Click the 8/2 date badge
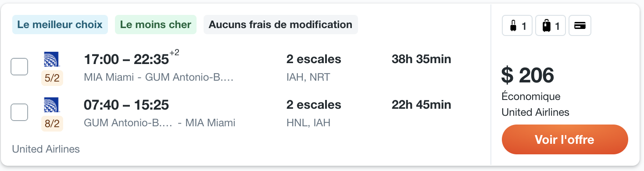Image resolution: width=644 pixels, height=171 pixels. coord(52,124)
